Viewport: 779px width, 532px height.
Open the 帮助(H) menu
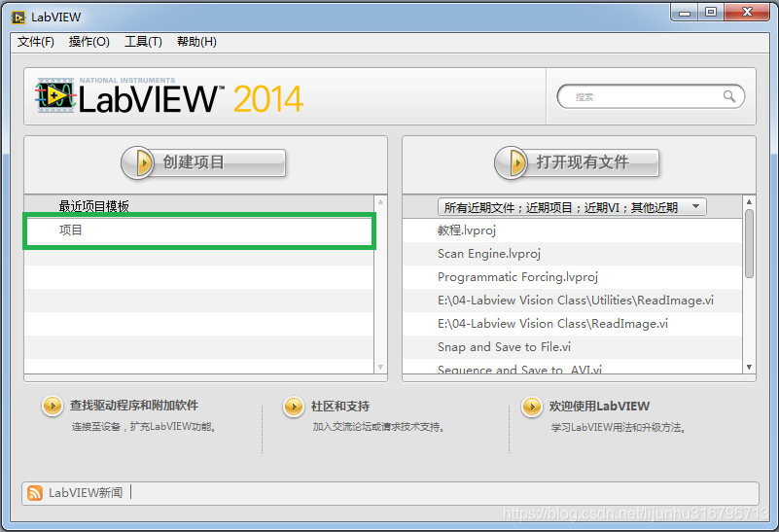point(196,42)
